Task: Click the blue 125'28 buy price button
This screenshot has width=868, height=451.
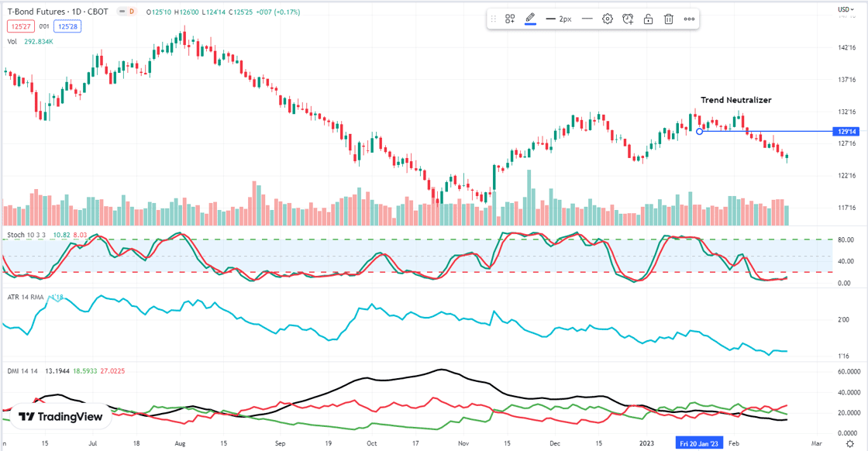Action: tap(67, 26)
